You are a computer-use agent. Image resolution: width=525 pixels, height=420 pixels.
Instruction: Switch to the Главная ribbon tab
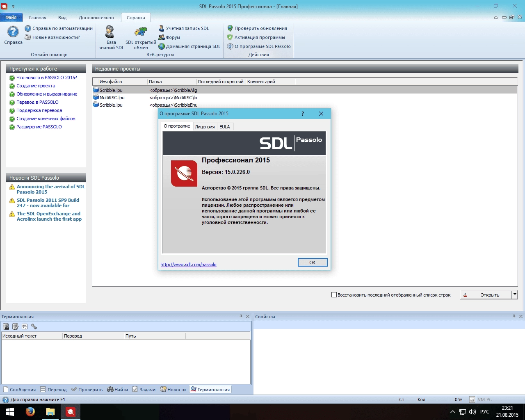[38, 18]
